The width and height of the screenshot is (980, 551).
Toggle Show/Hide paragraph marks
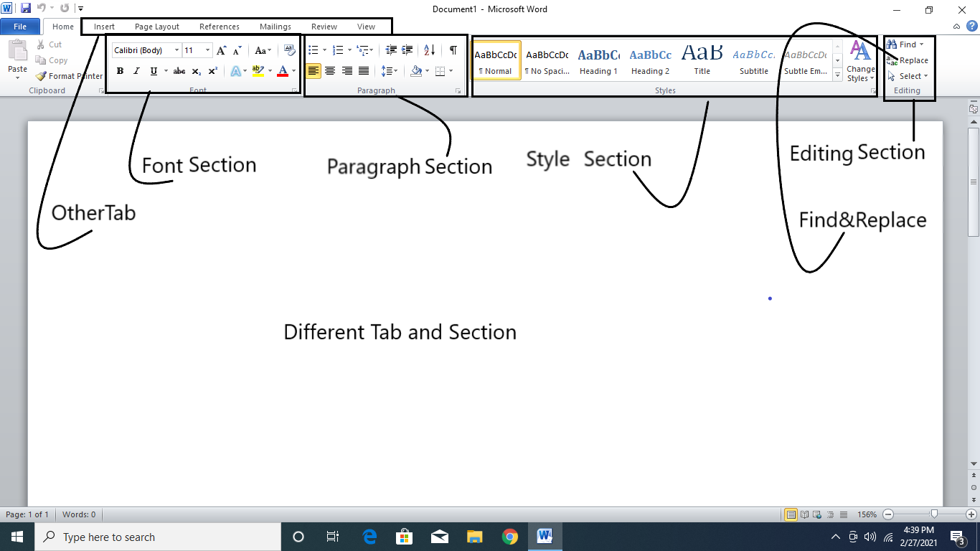[453, 50]
